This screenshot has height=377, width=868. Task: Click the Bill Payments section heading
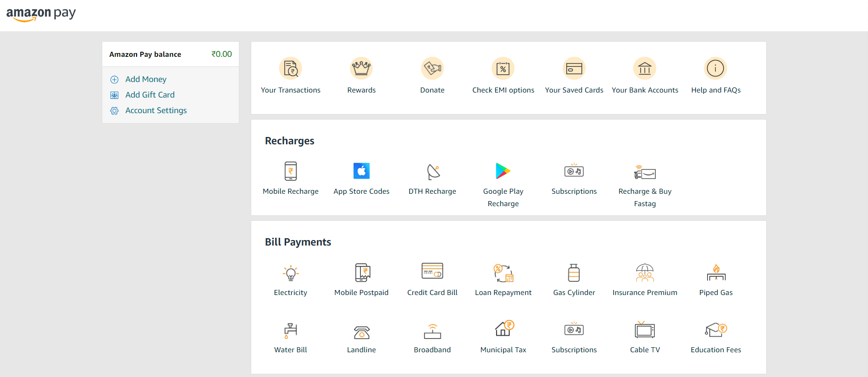pos(298,242)
